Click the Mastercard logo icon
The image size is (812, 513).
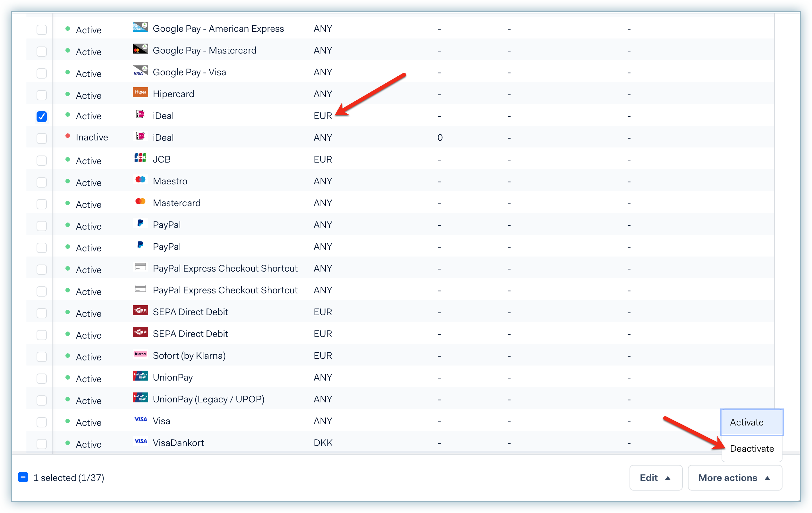point(140,202)
